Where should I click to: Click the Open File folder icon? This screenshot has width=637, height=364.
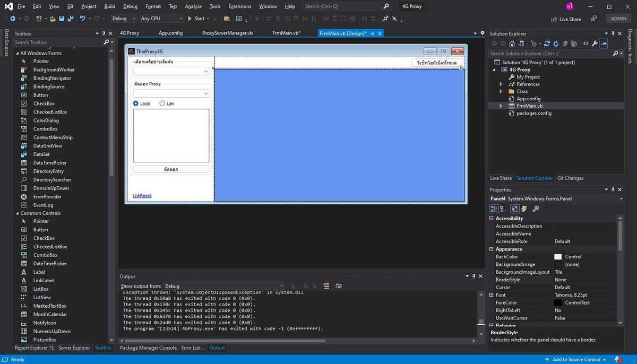click(x=53, y=19)
